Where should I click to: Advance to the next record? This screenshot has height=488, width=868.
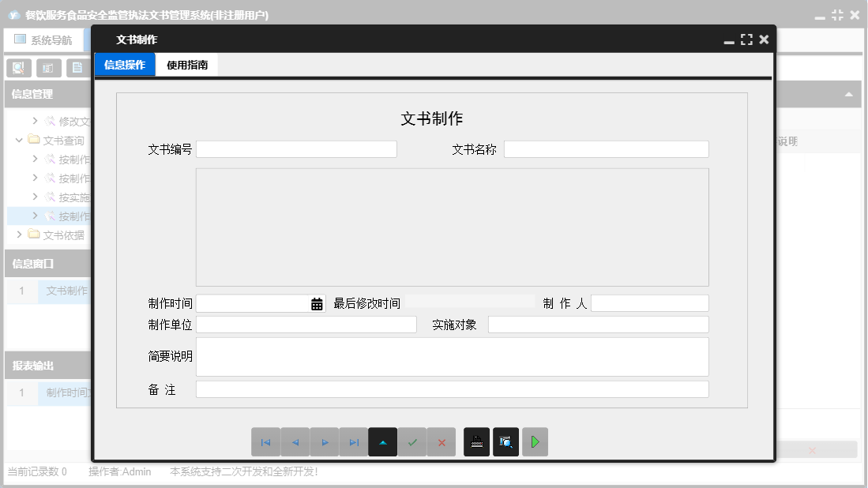(x=325, y=442)
